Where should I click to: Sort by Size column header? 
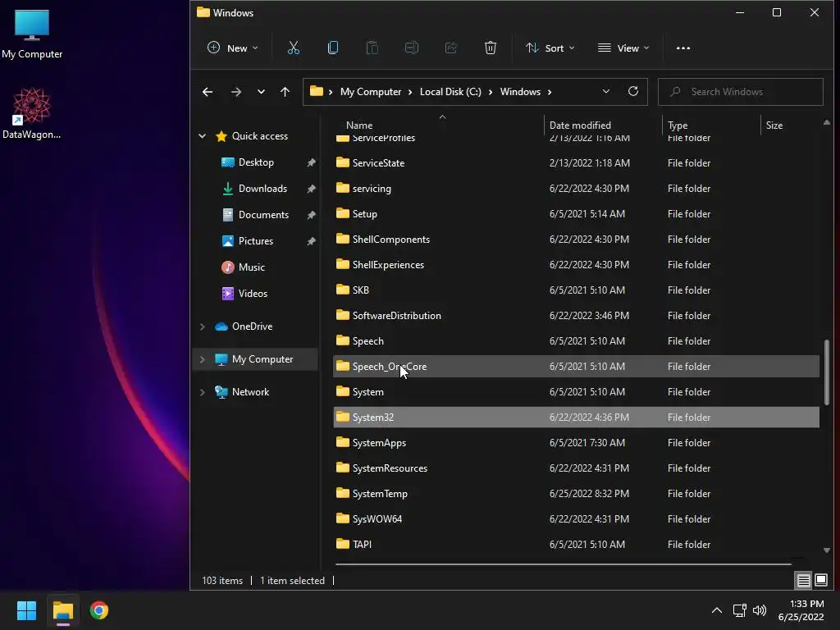(774, 126)
